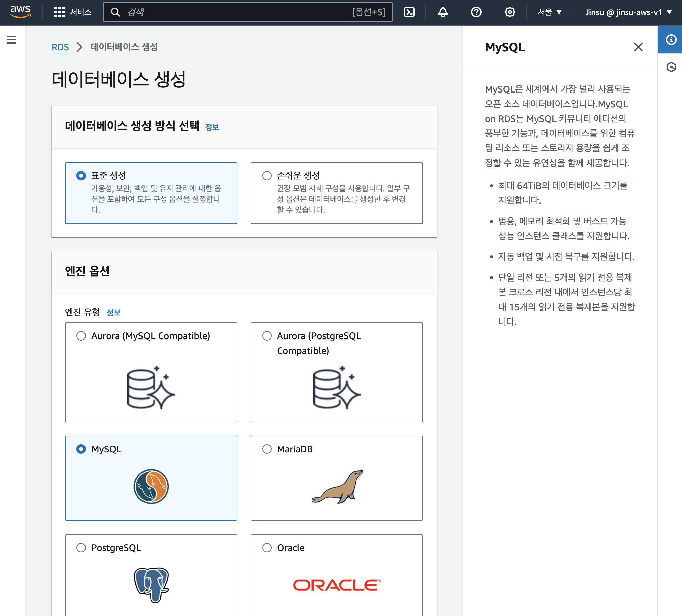The width and height of the screenshot is (682, 616).
Task: Open the AWS home logo
Action: tap(21, 12)
